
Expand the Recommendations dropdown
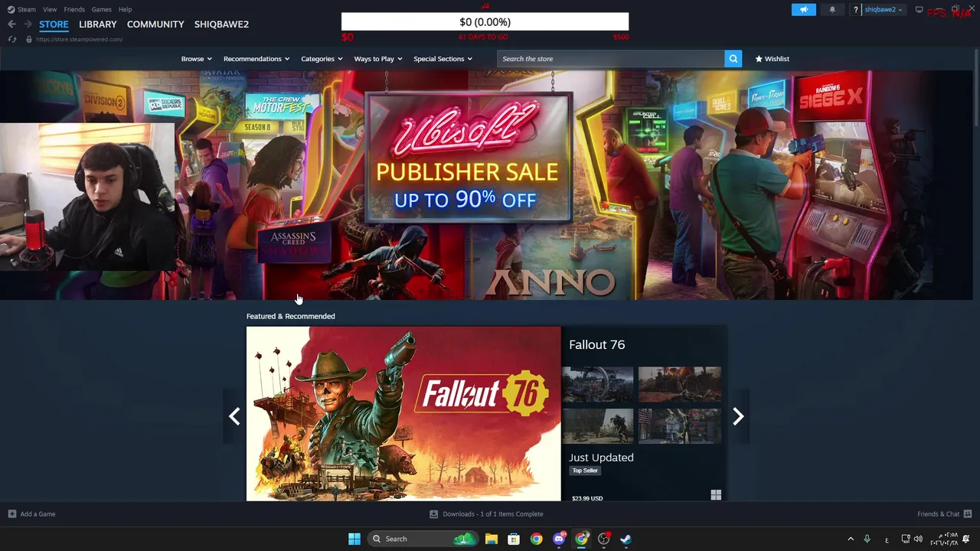tap(256, 59)
